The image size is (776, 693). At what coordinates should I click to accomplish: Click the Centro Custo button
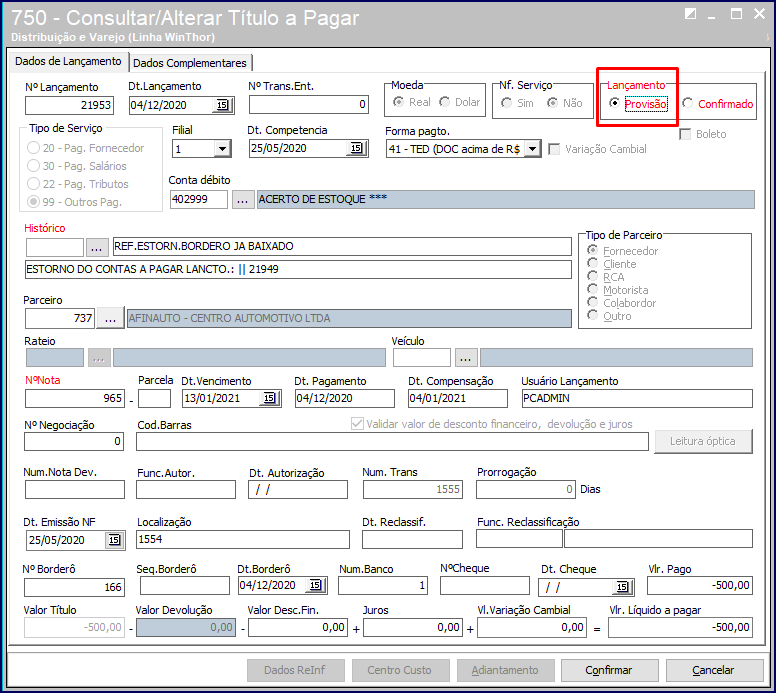pyautogui.click(x=400, y=670)
